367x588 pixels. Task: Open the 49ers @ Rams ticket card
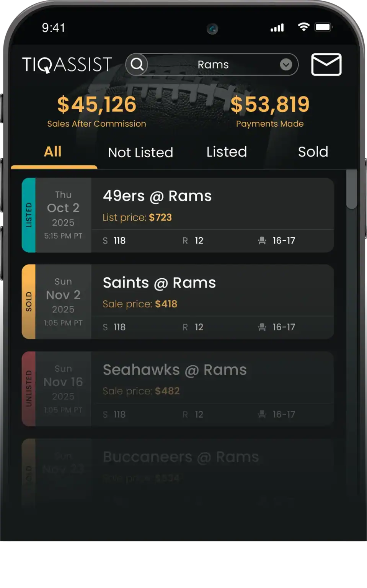(178, 215)
